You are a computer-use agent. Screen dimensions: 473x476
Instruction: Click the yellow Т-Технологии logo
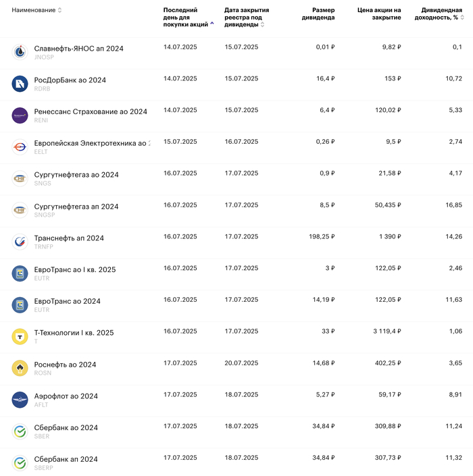coord(20,336)
